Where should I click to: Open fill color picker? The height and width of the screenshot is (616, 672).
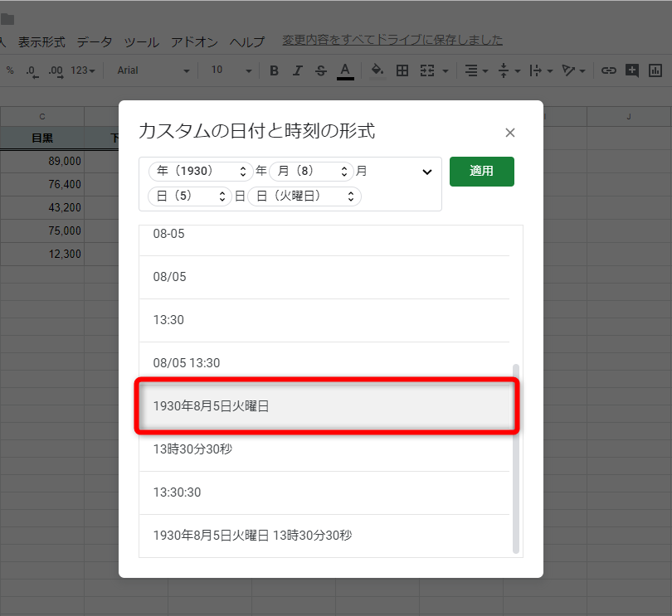[377, 70]
